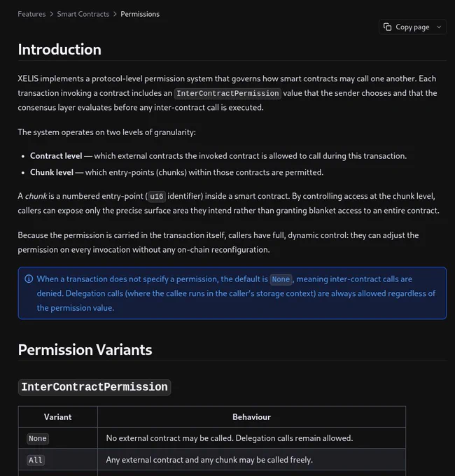Select the None variant in the table
The image size is (455, 476).
(x=38, y=438)
